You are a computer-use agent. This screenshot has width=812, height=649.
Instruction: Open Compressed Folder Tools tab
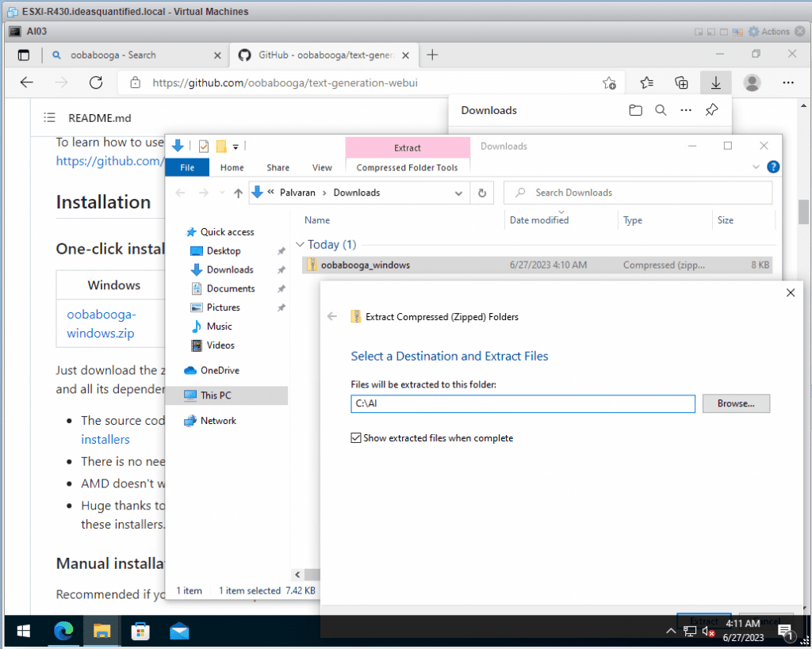(x=407, y=168)
